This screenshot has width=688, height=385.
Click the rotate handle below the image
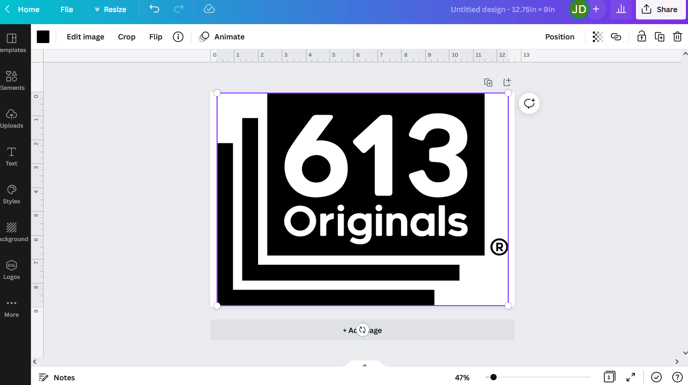click(x=362, y=330)
